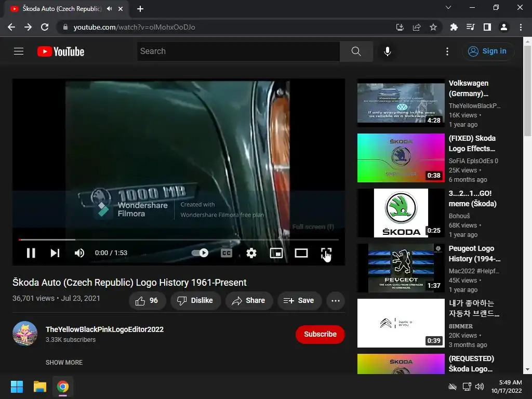Image resolution: width=532 pixels, height=399 pixels.
Task: Start voice search with the microphone
Action: point(388,51)
